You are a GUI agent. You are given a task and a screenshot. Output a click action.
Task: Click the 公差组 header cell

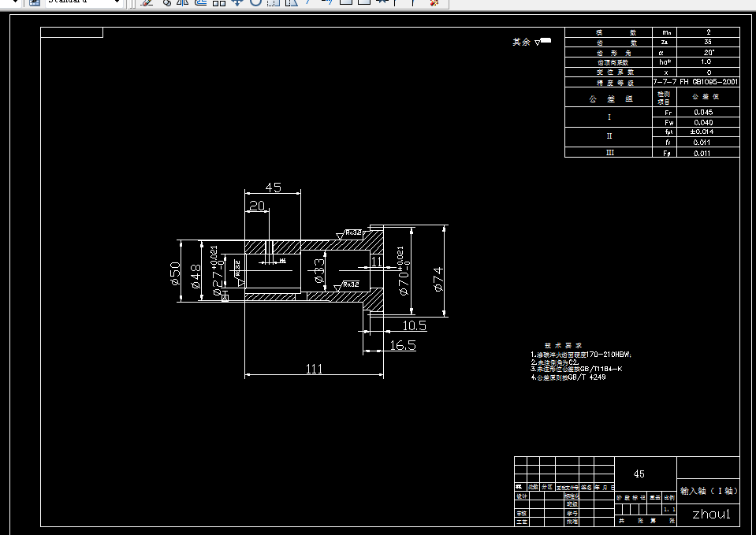tap(609, 98)
